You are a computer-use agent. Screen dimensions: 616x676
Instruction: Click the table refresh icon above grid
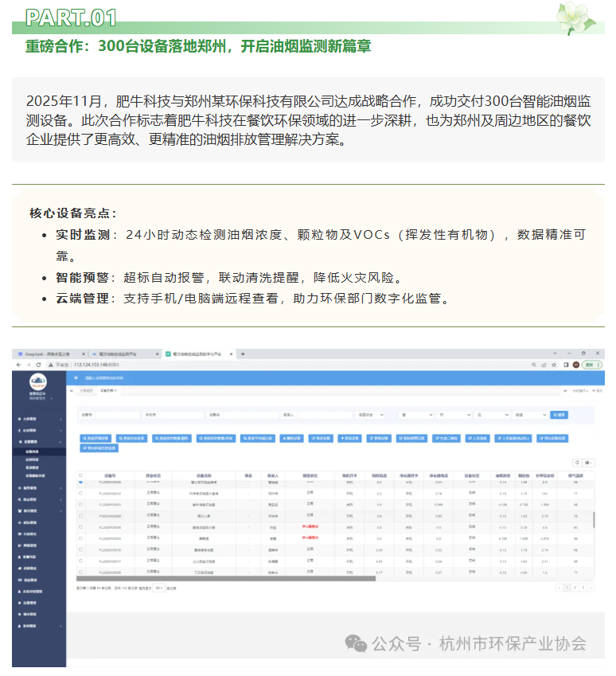coord(575,463)
